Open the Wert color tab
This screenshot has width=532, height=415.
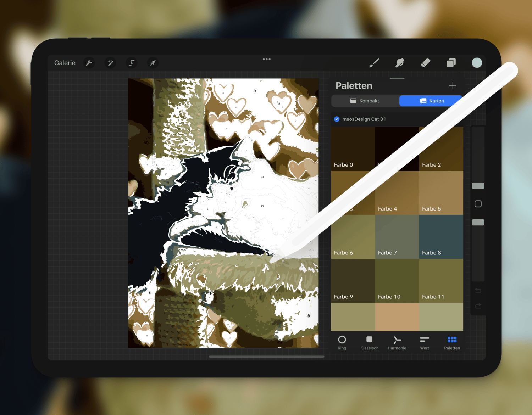[x=425, y=343]
